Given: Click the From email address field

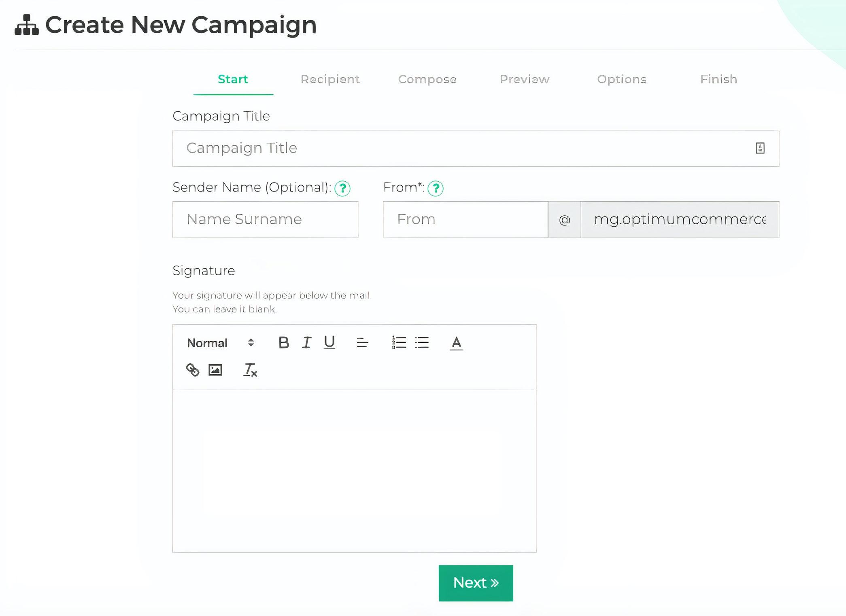Looking at the screenshot, I should coord(466,219).
